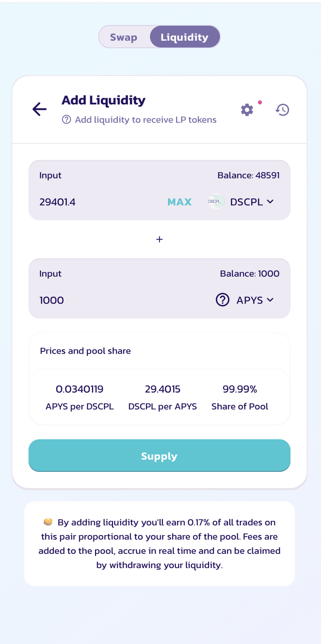Click the Supply button

tap(160, 456)
